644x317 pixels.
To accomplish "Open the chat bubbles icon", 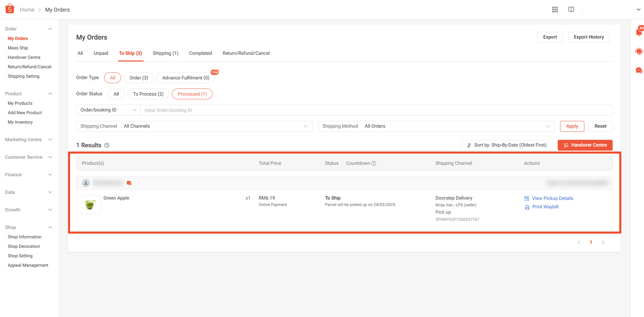I will point(639,70).
